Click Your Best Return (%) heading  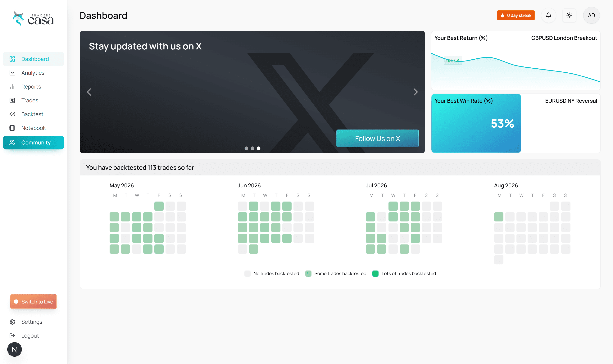[x=461, y=38]
